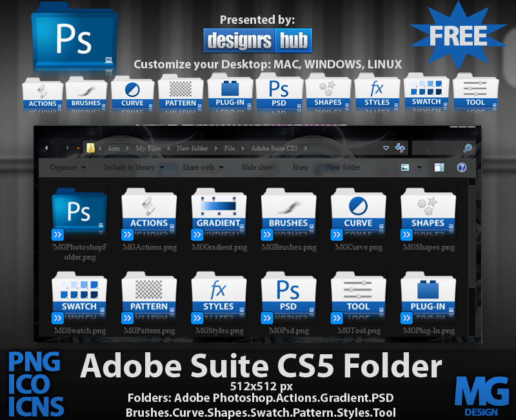Click the New folder toolbar button
The image size is (516, 420).
click(x=343, y=168)
